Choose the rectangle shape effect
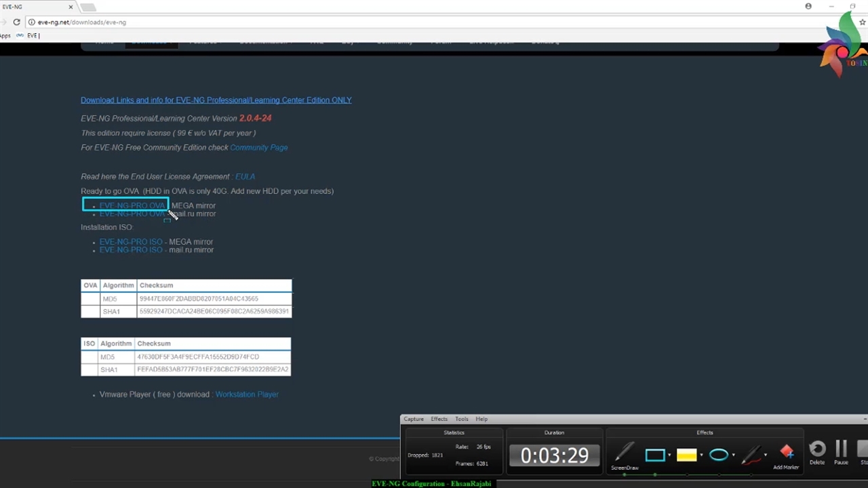Screen dimensions: 868x488 tap(654, 455)
